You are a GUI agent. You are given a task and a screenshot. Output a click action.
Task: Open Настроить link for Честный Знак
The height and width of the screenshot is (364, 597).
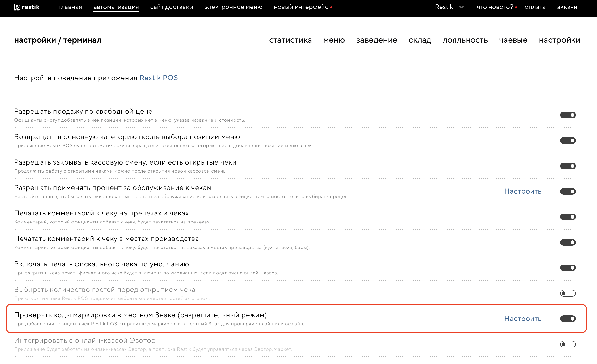[523, 318]
